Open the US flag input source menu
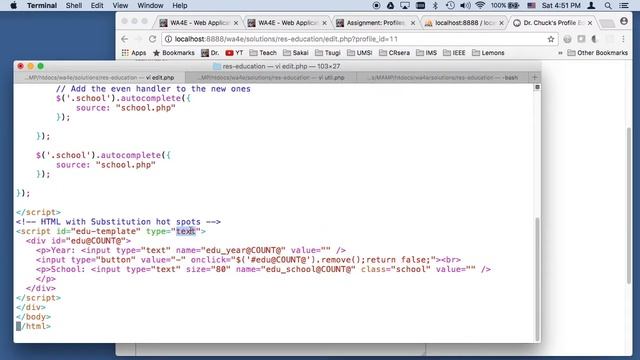The height and width of the screenshot is (360, 640). (531, 5)
